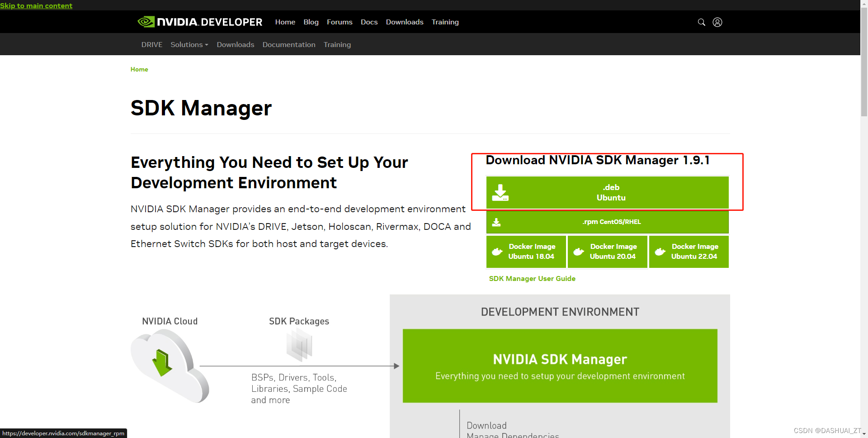The image size is (868, 438).
Task: Click the Skip to main content link
Action: click(36, 5)
